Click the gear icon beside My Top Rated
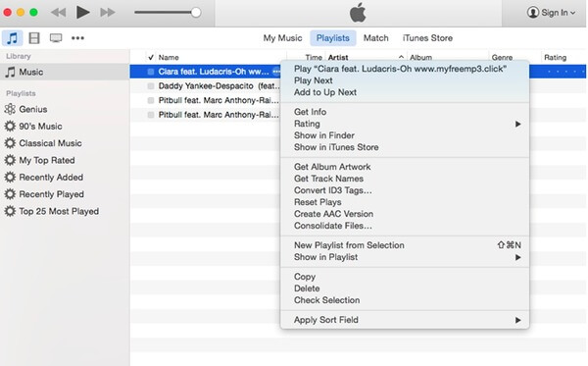The image size is (588, 366). tap(10, 160)
